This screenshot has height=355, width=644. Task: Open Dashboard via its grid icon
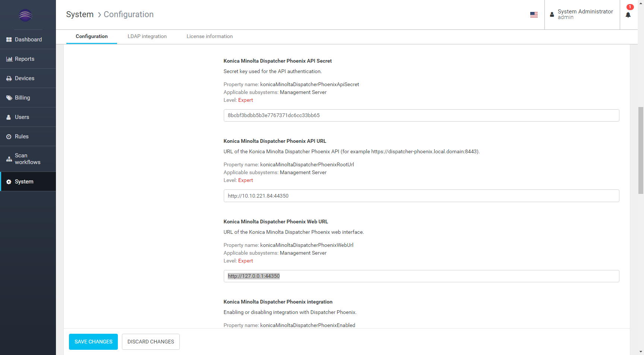coord(9,40)
